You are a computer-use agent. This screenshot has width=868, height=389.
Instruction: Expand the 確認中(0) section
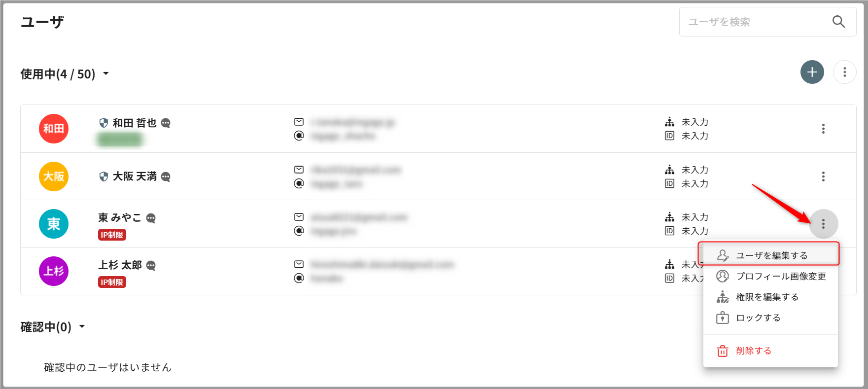coord(82,326)
